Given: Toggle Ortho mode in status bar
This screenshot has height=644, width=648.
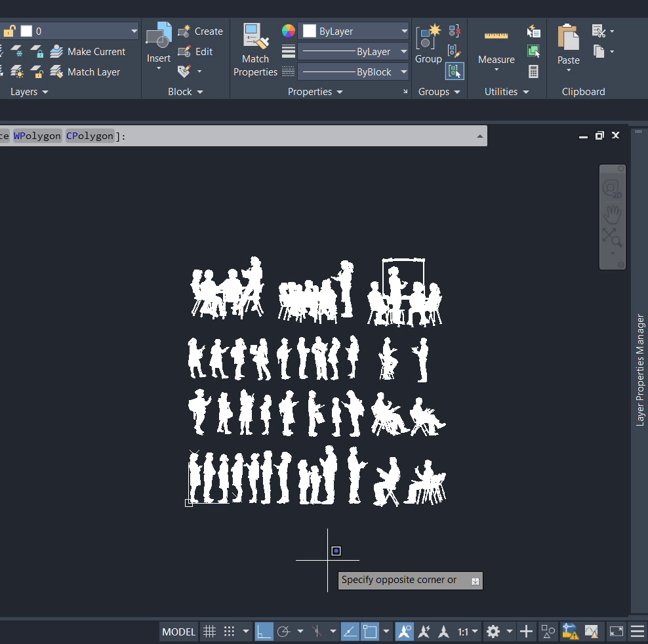Looking at the screenshot, I should [x=264, y=632].
